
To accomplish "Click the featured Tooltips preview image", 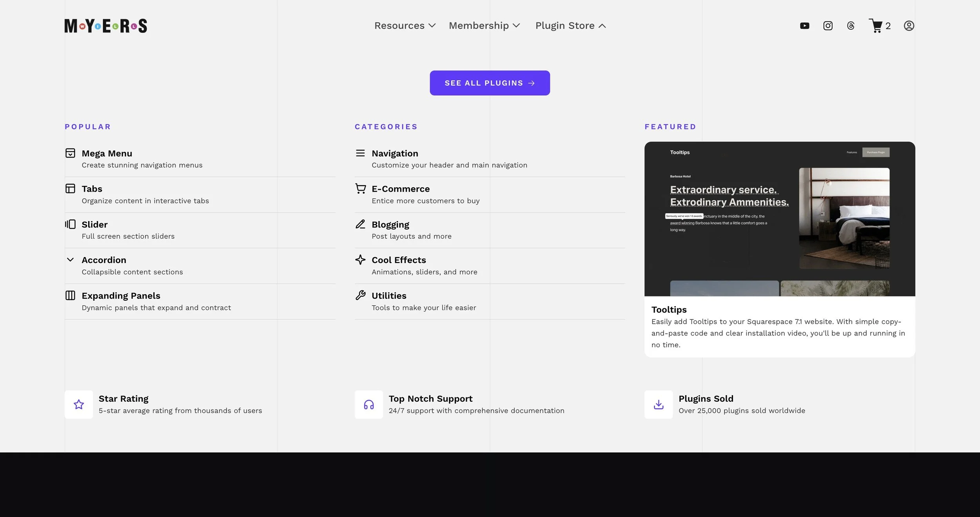I will point(779,219).
